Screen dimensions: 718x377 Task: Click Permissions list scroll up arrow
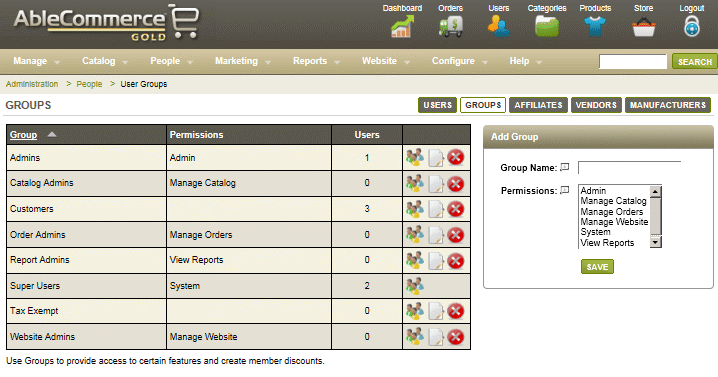click(656, 191)
